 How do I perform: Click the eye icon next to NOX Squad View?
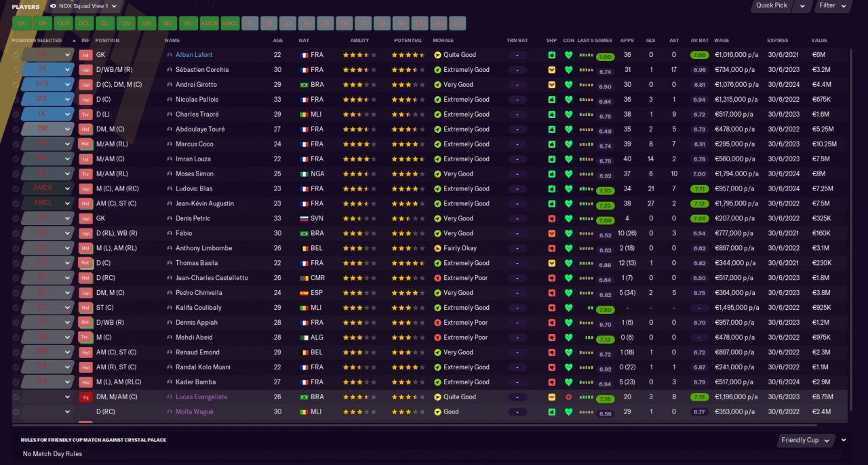pos(54,6)
